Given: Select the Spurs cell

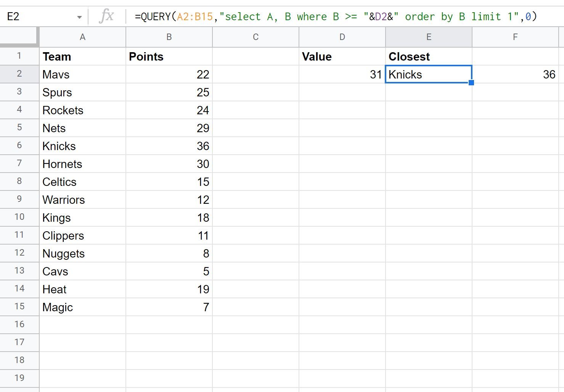Looking at the screenshot, I should coord(82,92).
